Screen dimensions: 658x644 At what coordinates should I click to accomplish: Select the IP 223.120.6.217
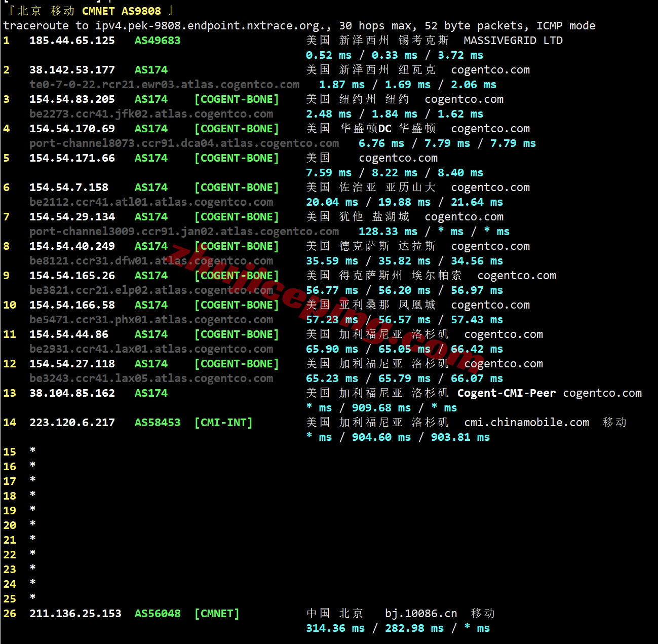click(72, 423)
